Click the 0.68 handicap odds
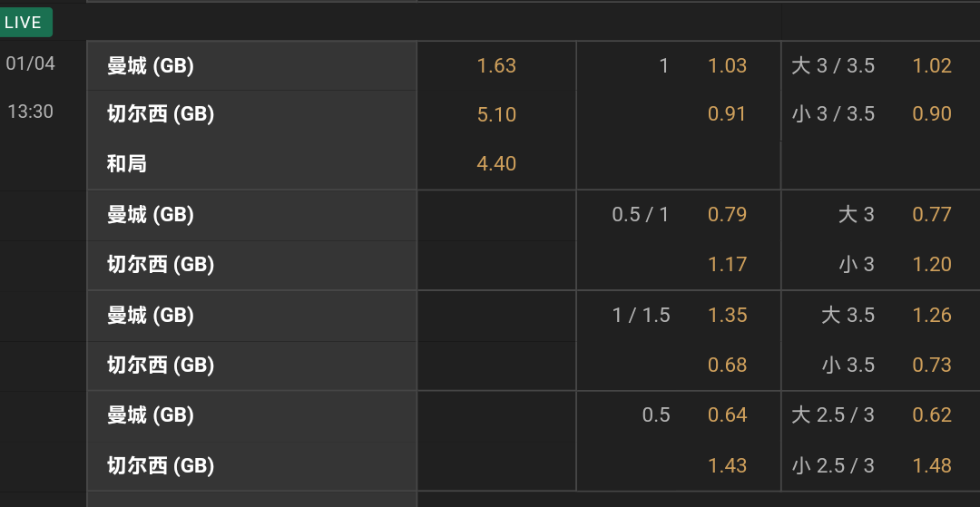Image resolution: width=980 pixels, height=507 pixels. pos(727,366)
